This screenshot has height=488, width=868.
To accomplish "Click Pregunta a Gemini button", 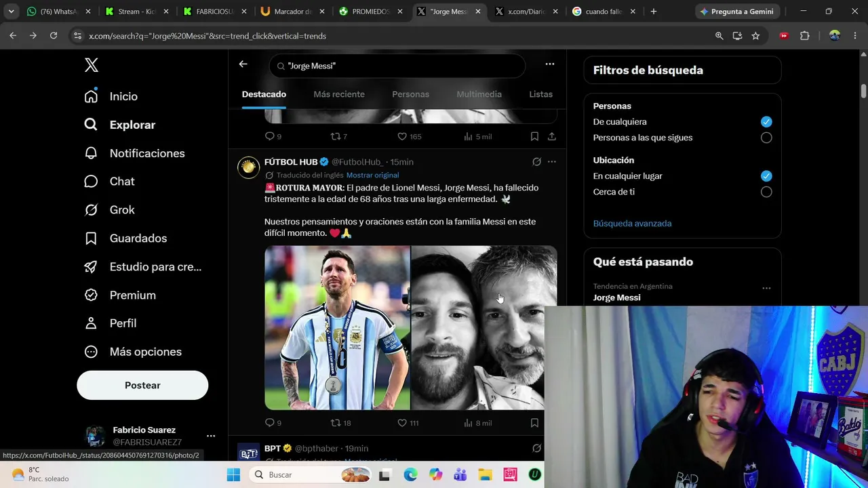I will [736, 12].
